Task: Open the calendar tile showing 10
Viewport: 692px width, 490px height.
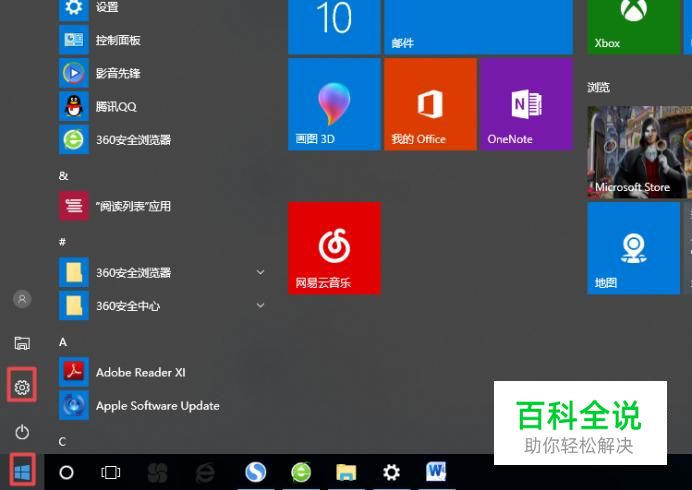Action: coord(334,27)
